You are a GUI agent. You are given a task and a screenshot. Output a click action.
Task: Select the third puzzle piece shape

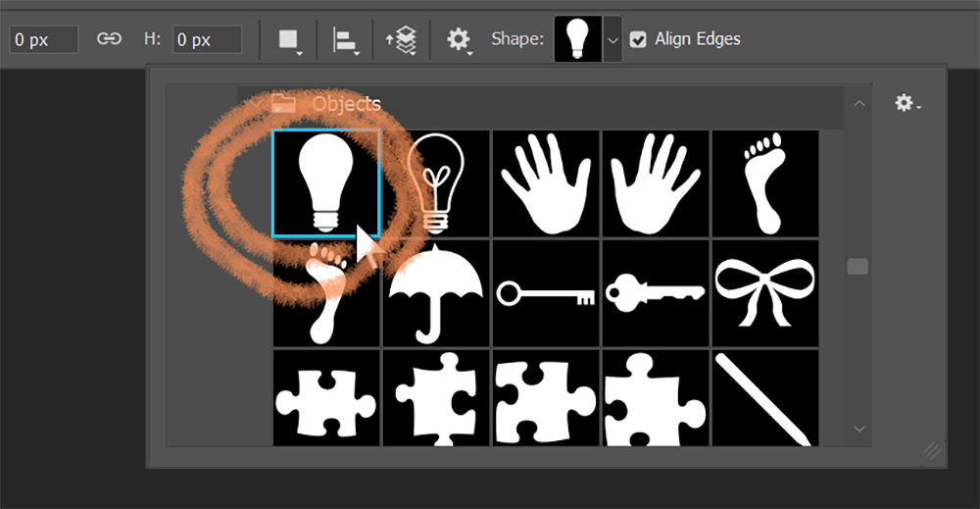[546, 398]
